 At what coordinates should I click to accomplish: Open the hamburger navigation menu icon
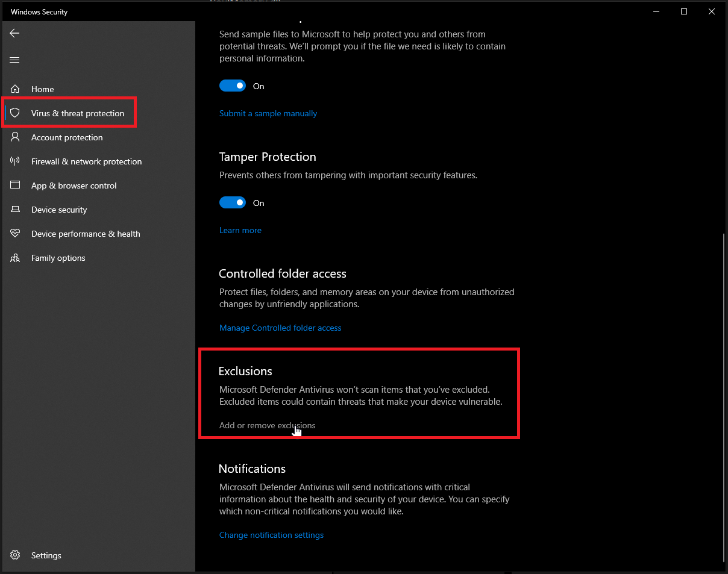pyautogui.click(x=15, y=60)
